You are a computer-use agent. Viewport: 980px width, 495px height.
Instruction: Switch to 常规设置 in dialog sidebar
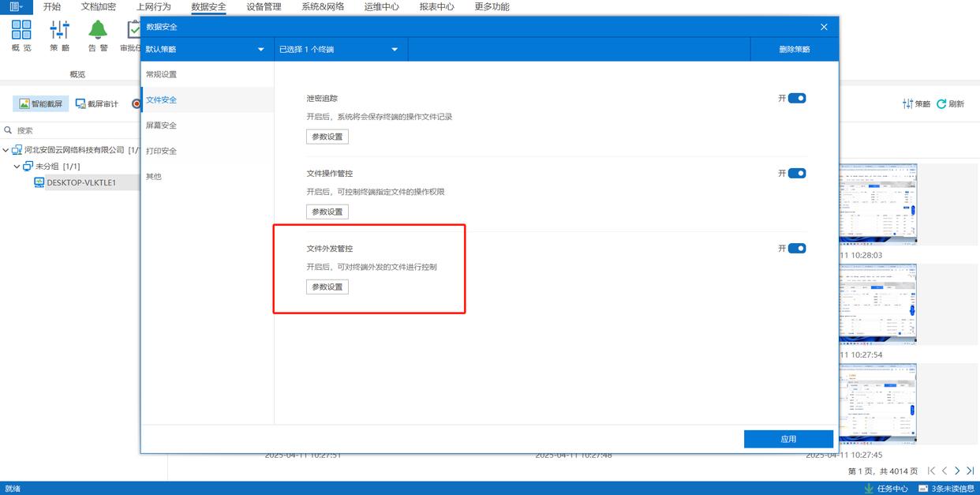(208, 74)
